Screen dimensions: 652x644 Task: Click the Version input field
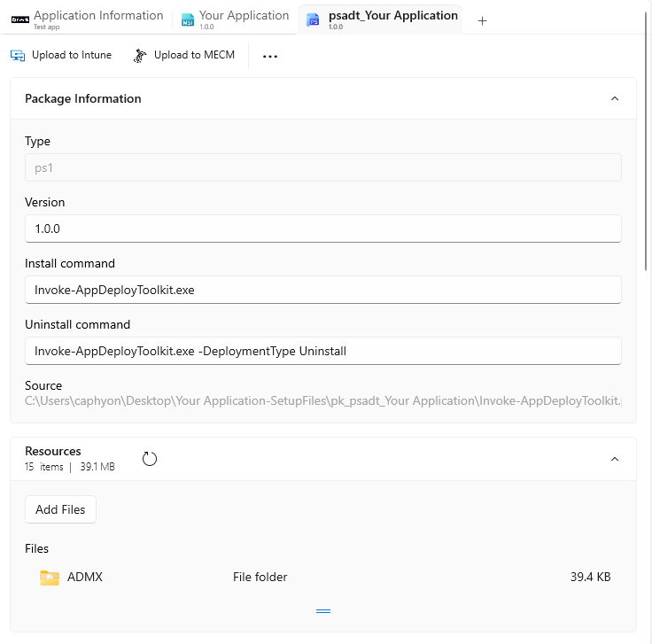tap(322, 229)
